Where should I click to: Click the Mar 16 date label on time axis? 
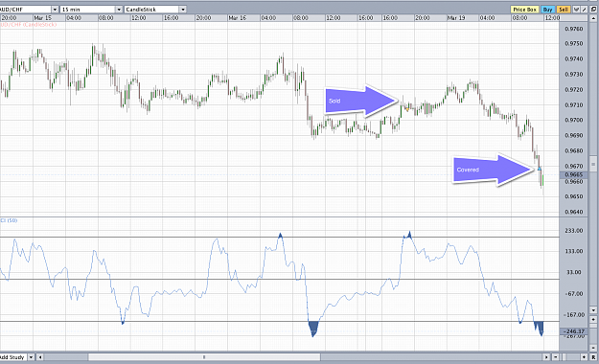[x=238, y=18]
